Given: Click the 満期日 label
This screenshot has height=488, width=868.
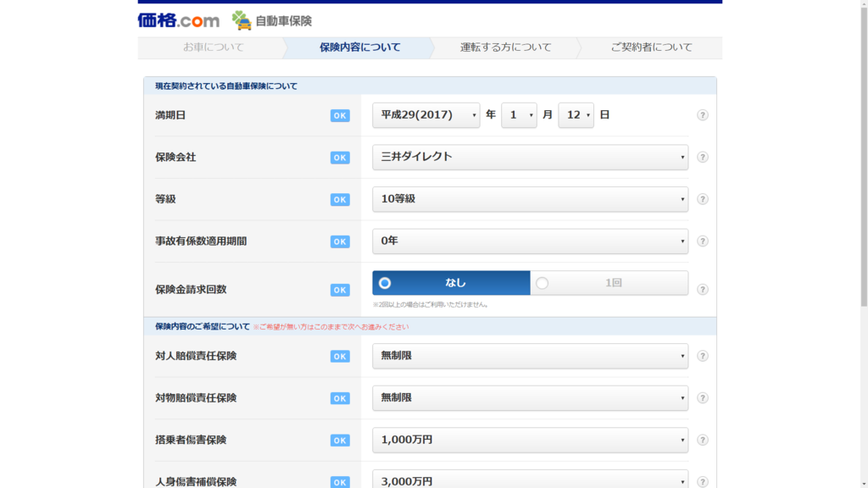Looking at the screenshot, I should 170,115.
